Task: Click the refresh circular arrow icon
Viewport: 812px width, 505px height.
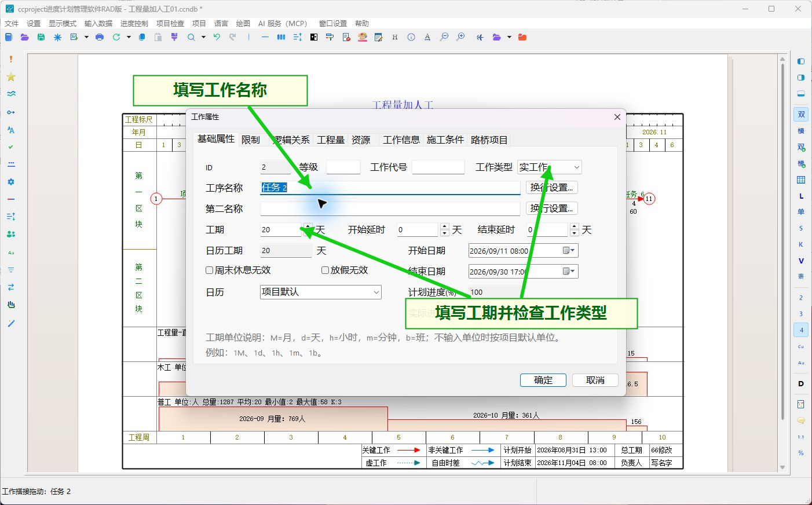Action: [x=116, y=37]
